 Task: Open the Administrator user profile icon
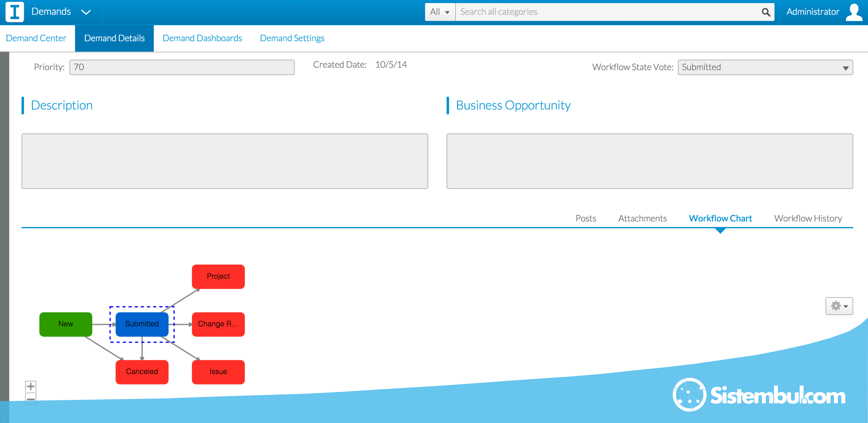[854, 12]
